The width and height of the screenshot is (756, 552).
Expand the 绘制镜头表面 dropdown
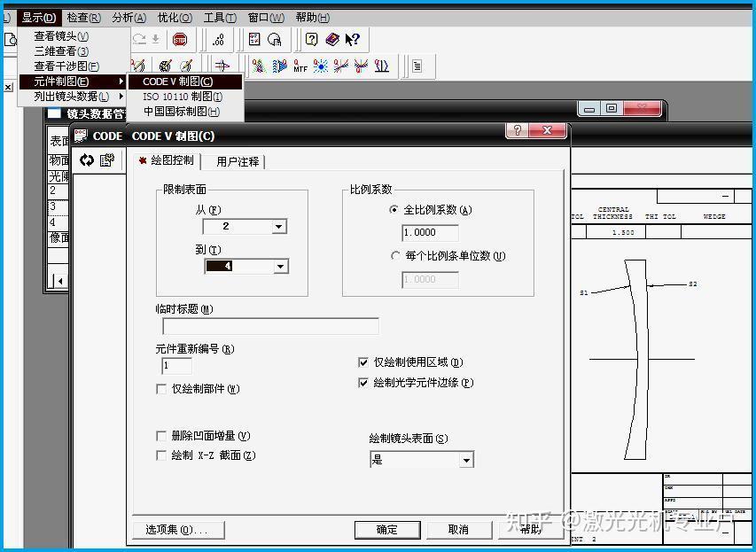464,459
